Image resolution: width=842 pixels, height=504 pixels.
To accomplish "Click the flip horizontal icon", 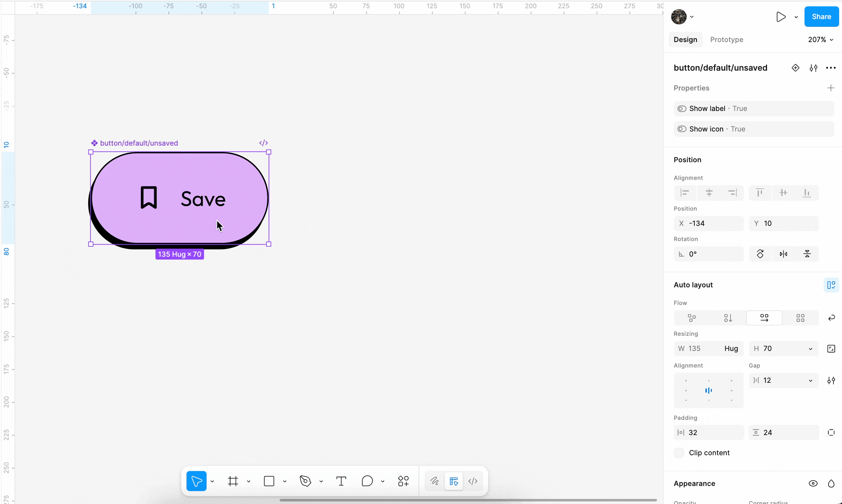I will point(783,254).
